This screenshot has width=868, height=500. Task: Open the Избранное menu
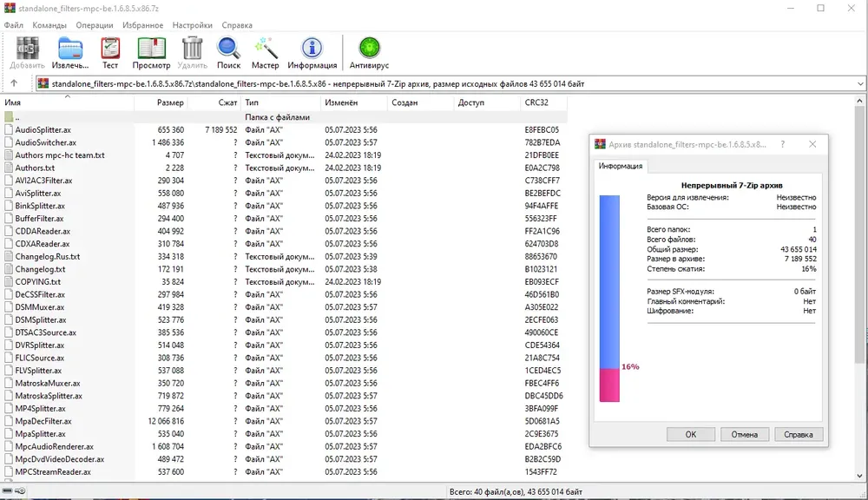[x=143, y=25]
